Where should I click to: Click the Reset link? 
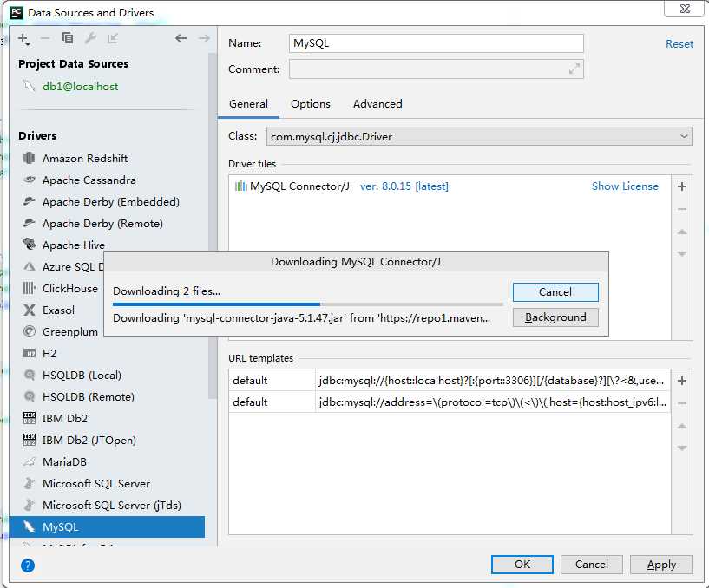coord(679,44)
